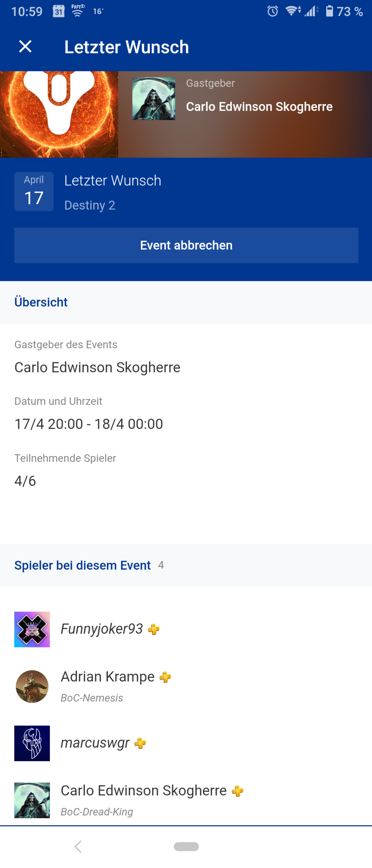
Task: Tap PS Plus badge next to Funnyjoker93
Action: (x=154, y=629)
